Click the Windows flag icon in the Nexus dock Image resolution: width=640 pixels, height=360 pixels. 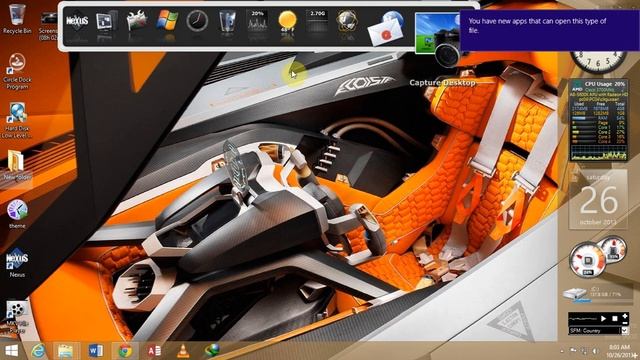(x=167, y=20)
